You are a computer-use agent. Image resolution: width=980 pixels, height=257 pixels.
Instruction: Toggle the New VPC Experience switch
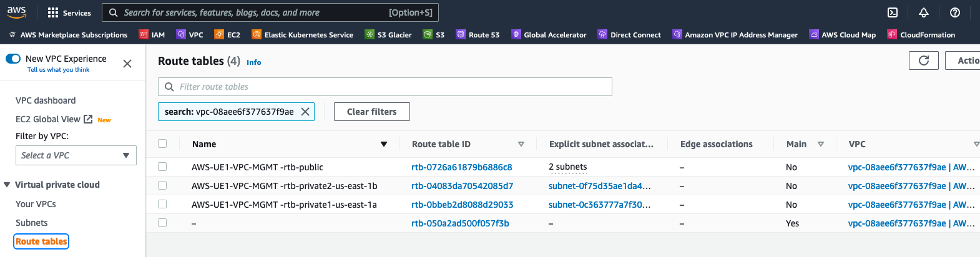coord(13,59)
